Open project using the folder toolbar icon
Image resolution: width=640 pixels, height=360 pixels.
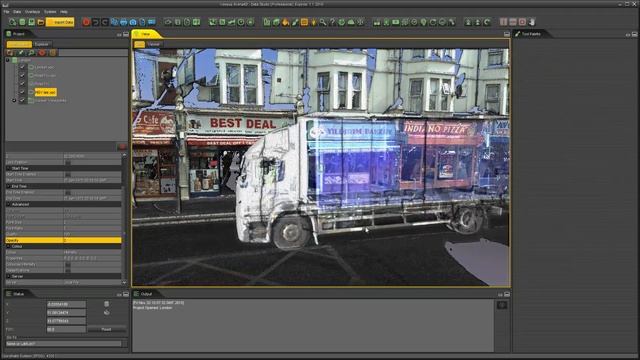click(x=41, y=22)
